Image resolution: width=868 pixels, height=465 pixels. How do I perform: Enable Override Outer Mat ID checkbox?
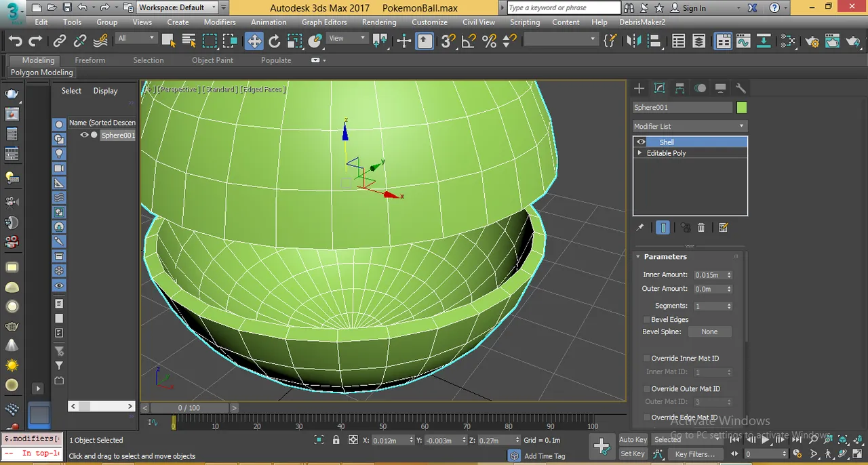[x=646, y=388]
